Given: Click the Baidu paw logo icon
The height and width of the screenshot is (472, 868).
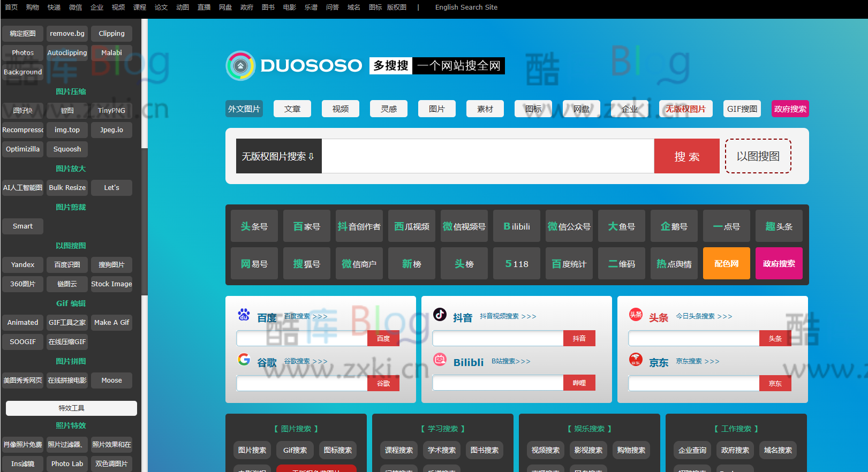Looking at the screenshot, I should 244,315.
